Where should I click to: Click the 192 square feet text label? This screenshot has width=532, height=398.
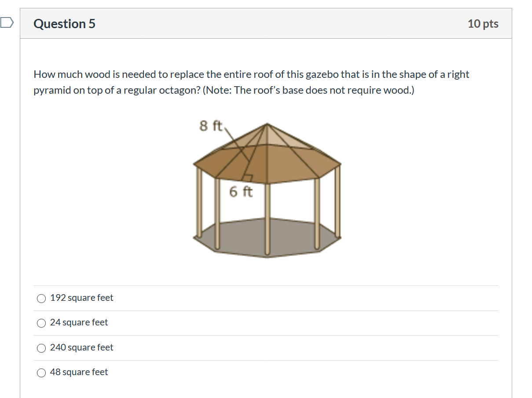click(x=81, y=298)
